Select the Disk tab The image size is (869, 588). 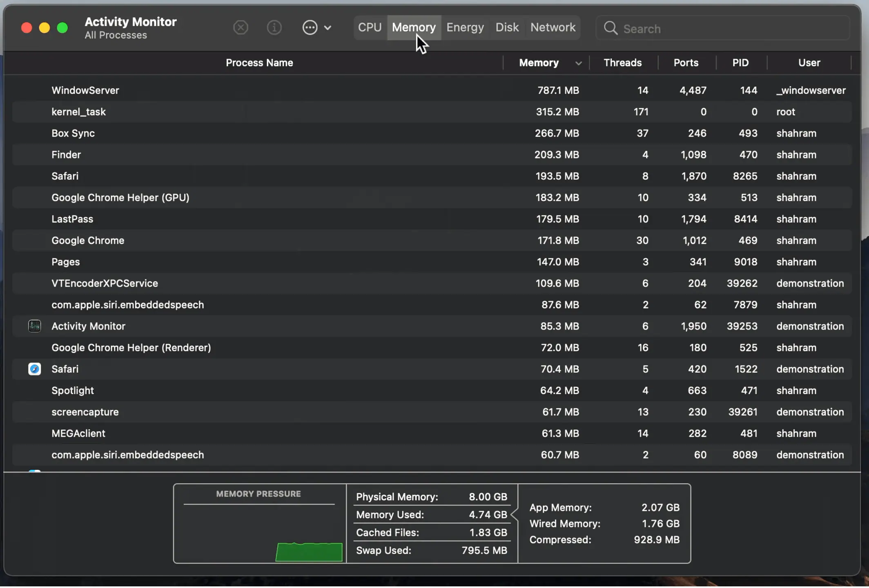506,27
